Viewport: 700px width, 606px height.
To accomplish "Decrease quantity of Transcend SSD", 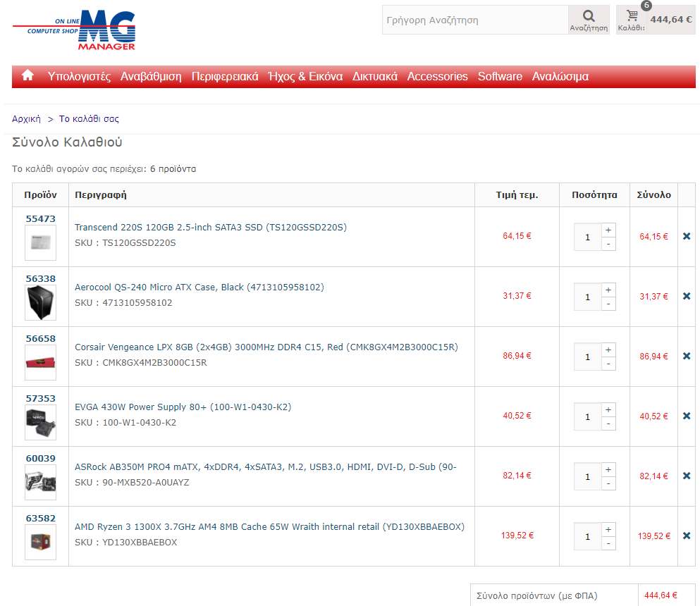I will (608, 244).
